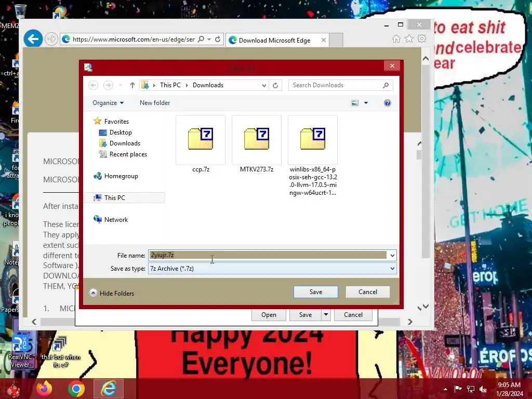Refresh the Downloads folder listing

pos(275,85)
